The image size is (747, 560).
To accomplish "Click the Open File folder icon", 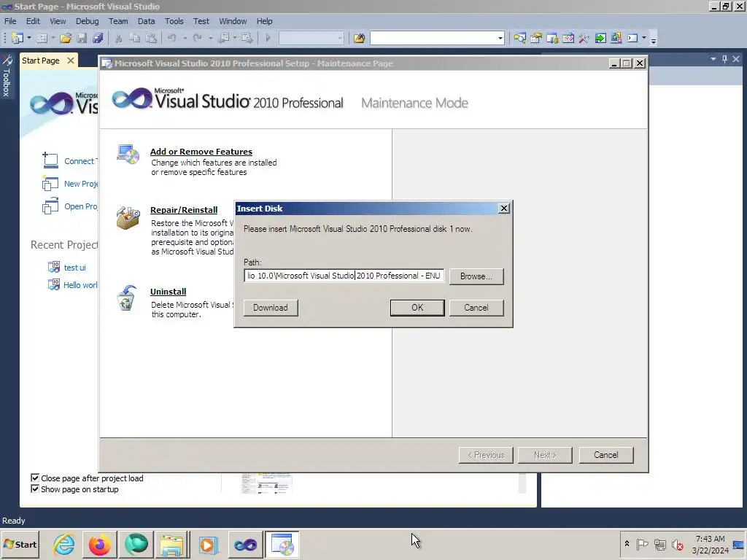I will pyautogui.click(x=66, y=38).
